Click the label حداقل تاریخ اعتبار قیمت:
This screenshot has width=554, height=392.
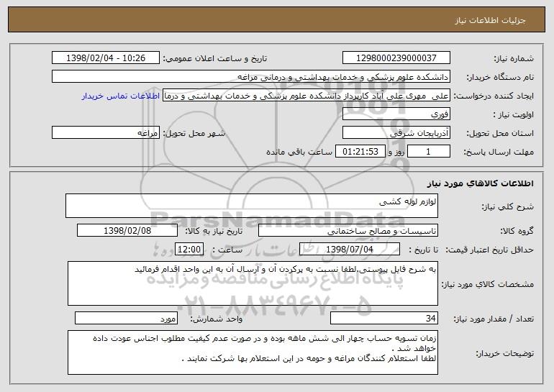pyautogui.click(x=489, y=250)
